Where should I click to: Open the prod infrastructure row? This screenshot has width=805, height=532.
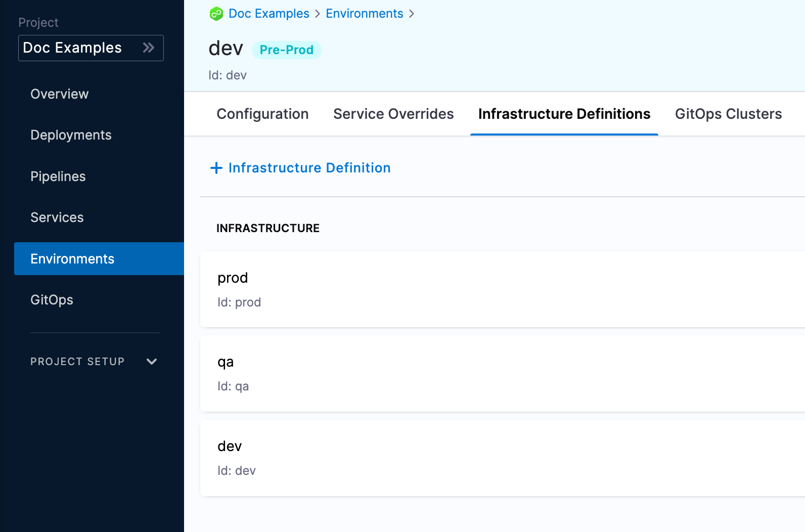[x=502, y=289]
